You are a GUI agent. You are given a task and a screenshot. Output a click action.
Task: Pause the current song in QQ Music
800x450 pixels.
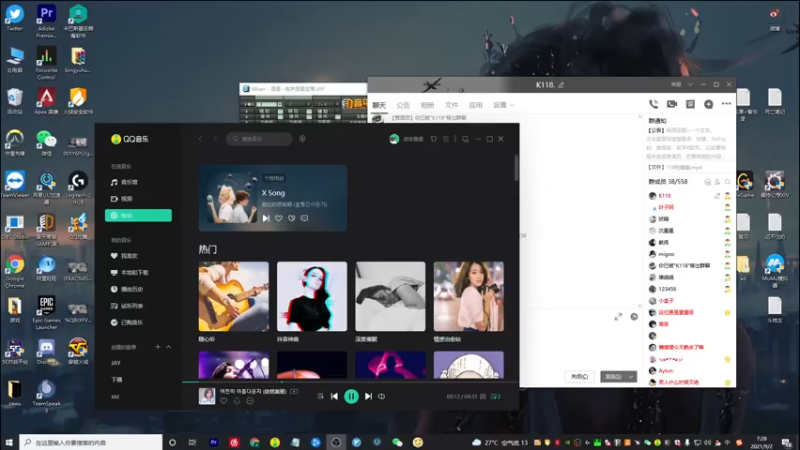[x=351, y=396]
